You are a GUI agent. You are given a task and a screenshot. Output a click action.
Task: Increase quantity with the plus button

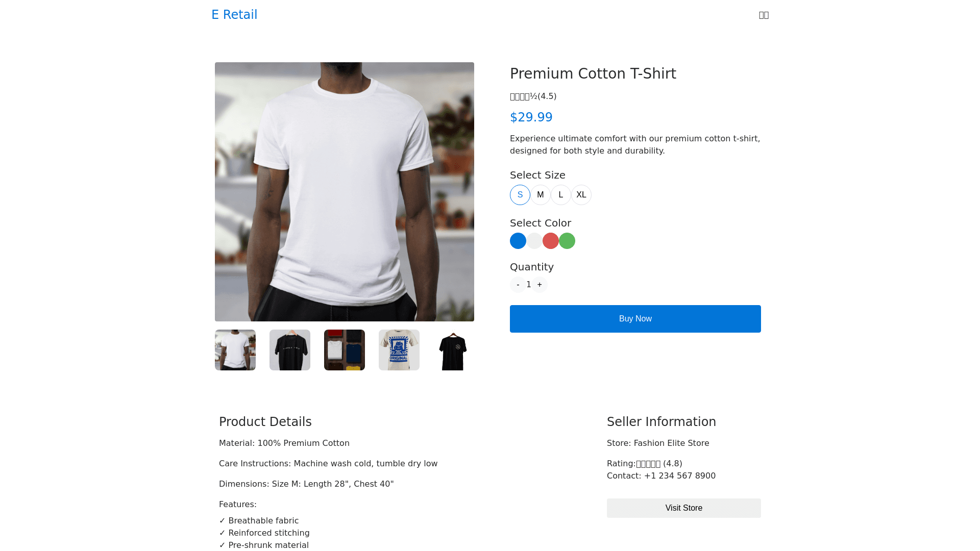[x=540, y=285]
